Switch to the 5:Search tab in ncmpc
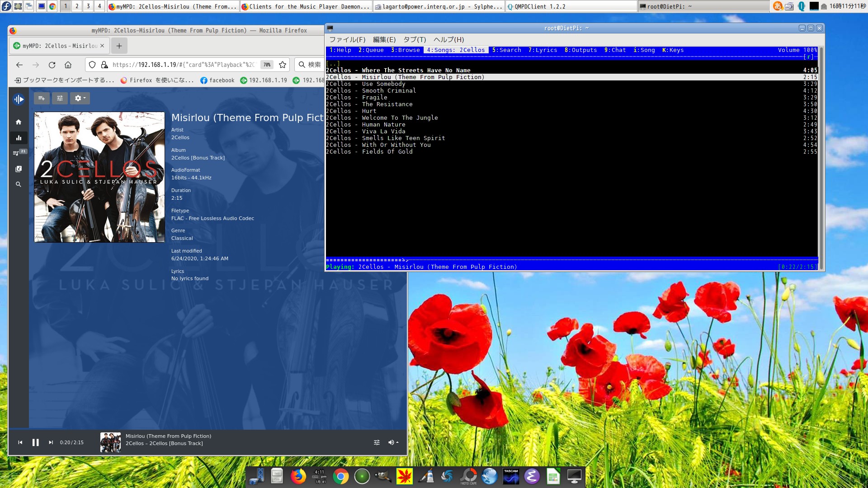The image size is (868, 488). [507, 50]
